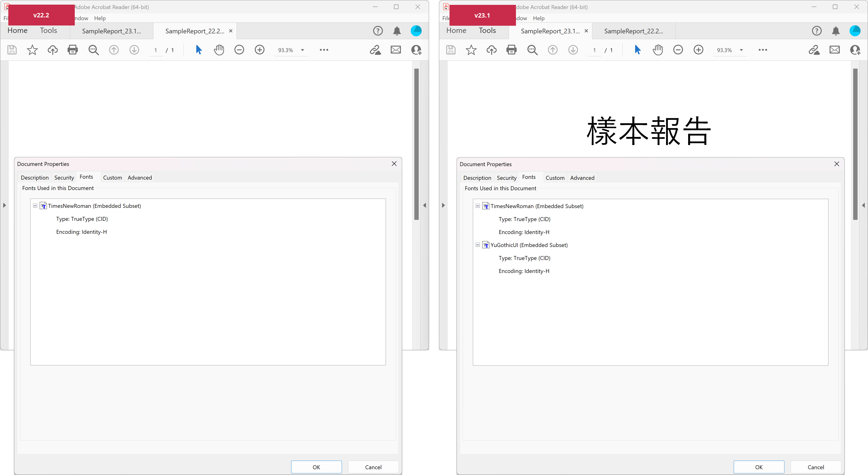The height and width of the screenshot is (475, 868).
Task: Go to Home view in left window
Action: (x=18, y=31)
